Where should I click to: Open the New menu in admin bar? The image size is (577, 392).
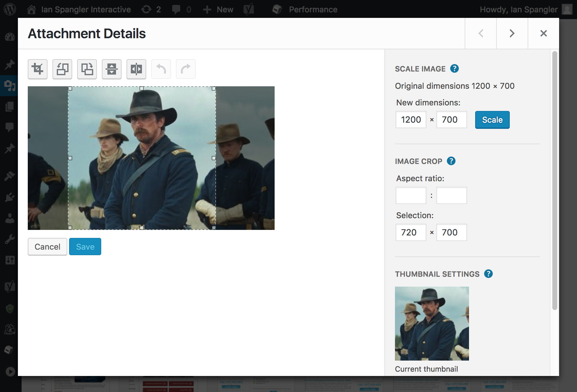[x=218, y=9]
